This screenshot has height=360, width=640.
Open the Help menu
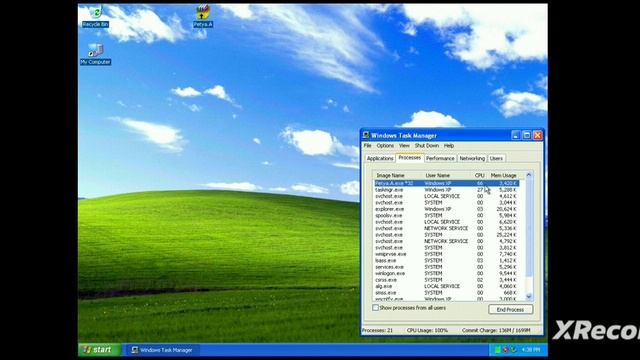(449, 146)
